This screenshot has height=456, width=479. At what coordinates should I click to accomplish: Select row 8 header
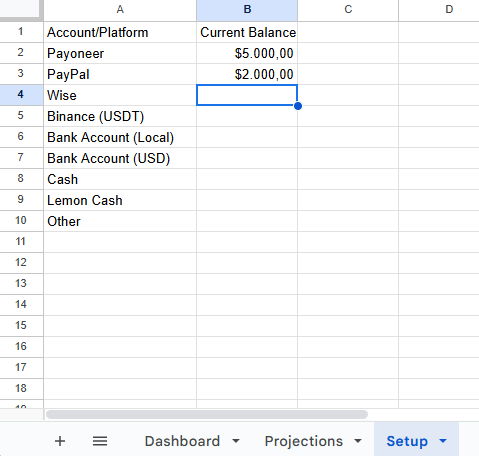[21, 179]
